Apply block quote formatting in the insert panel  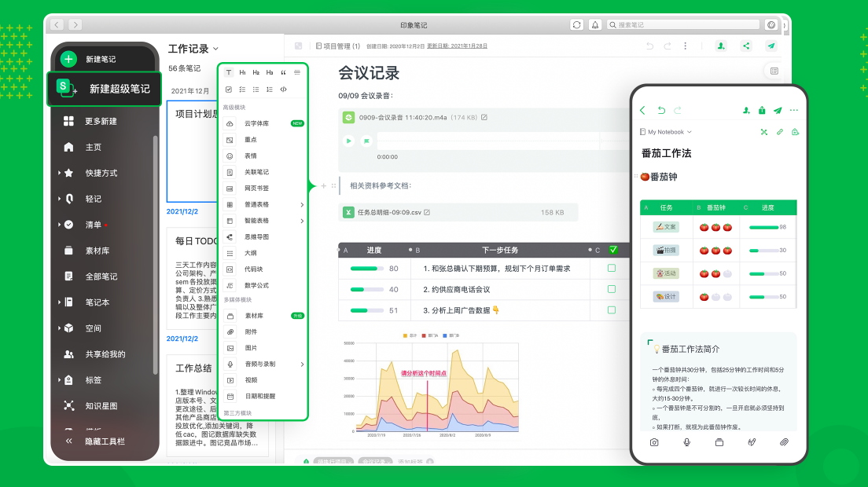(x=283, y=72)
